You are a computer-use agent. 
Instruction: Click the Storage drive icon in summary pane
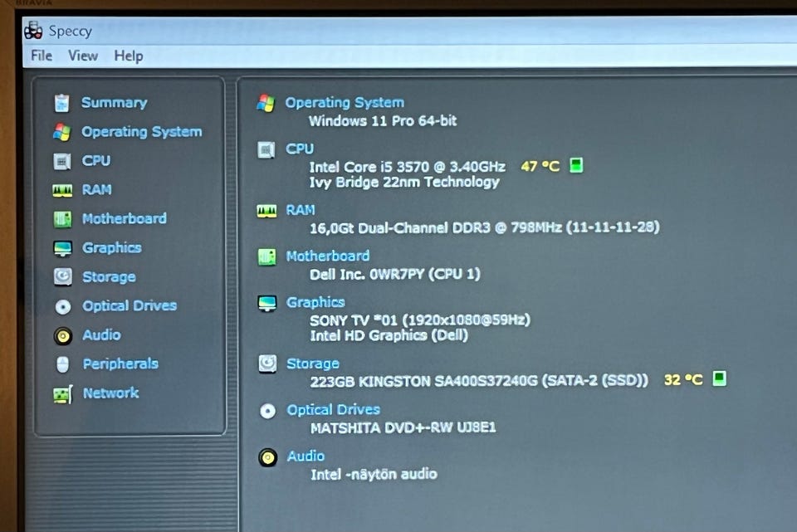[x=268, y=364]
